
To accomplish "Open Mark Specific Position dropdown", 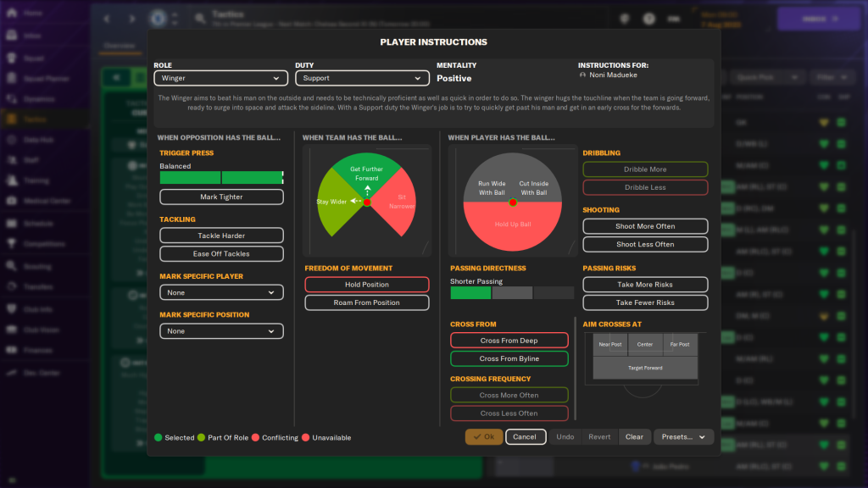I will tap(221, 331).
